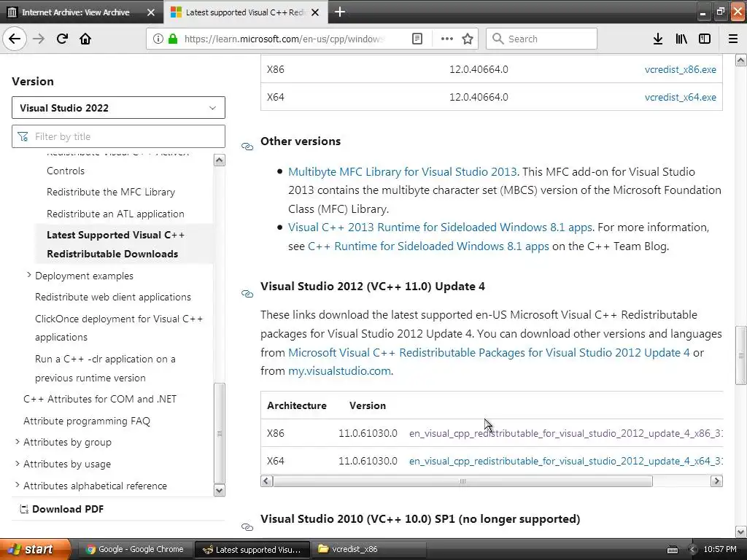
Task: Click the sidebar tree scroll-up arrow
Action: tap(219, 160)
